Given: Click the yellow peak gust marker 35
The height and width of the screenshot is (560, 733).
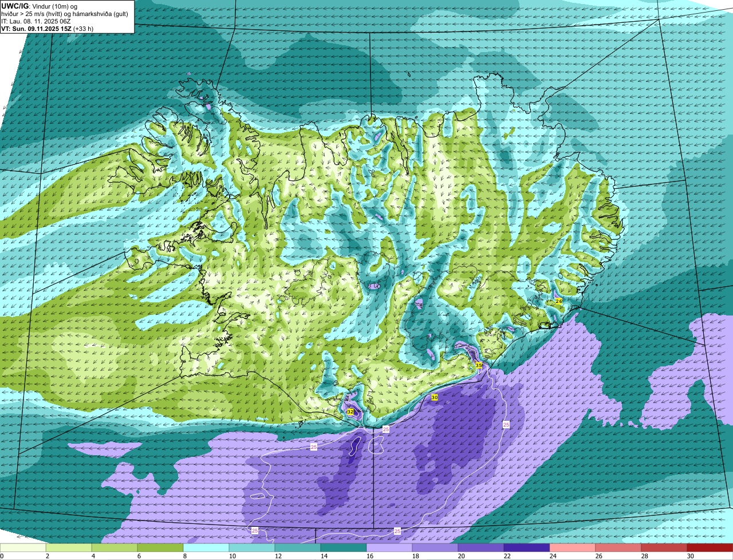Looking at the screenshot, I should tap(479, 365).
